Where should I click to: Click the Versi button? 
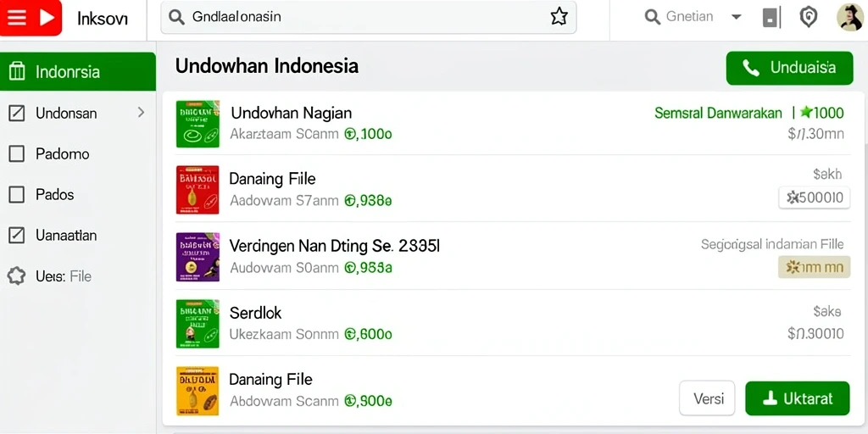(707, 398)
